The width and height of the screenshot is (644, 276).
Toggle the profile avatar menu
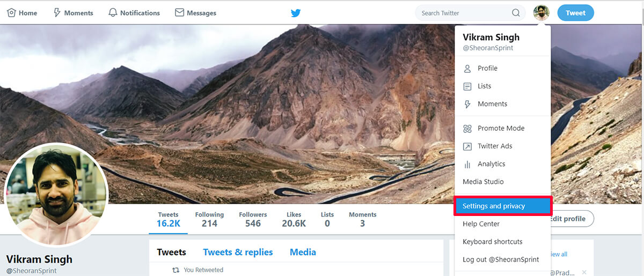click(541, 13)
